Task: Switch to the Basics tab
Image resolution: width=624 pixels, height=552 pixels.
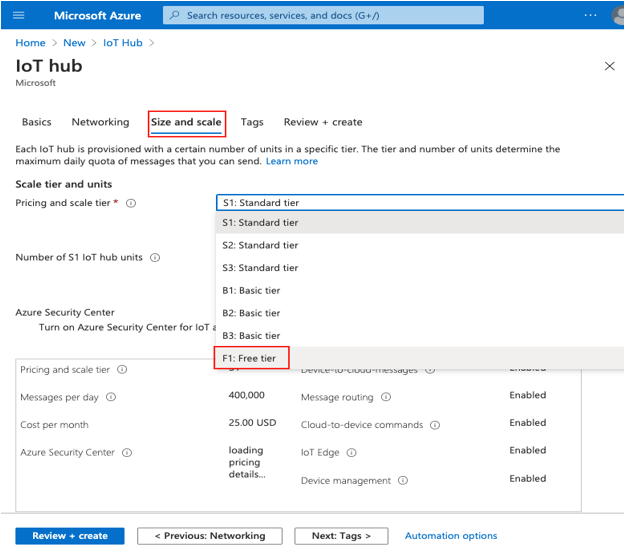Action: [37, 122]
